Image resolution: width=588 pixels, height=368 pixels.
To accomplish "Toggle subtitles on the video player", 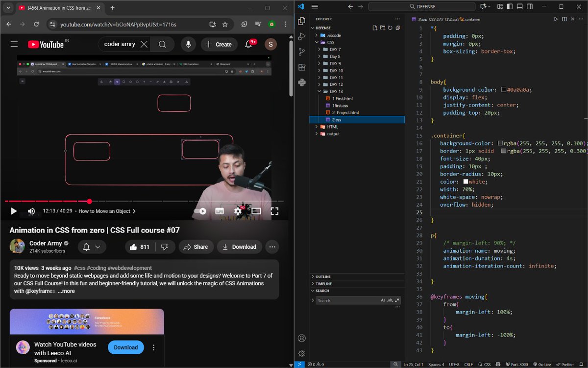I will pyautogui.click(x=220, y=211).
